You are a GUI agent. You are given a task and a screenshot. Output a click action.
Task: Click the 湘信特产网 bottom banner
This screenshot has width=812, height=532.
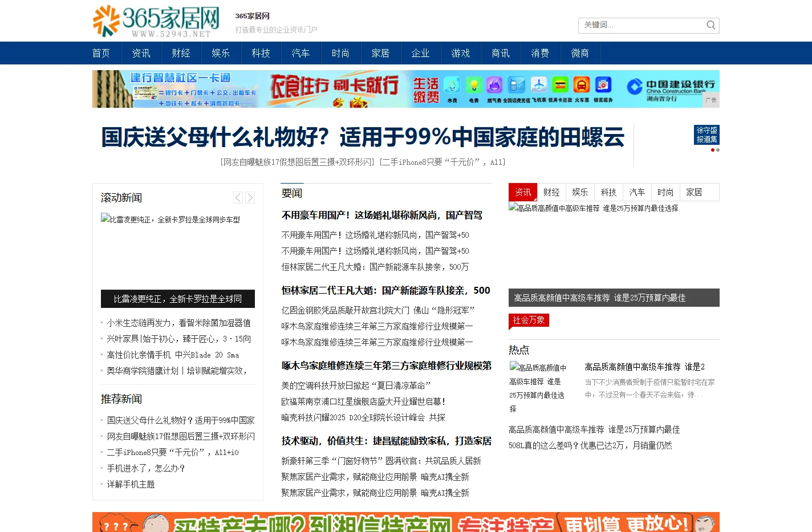coord(406,522)
